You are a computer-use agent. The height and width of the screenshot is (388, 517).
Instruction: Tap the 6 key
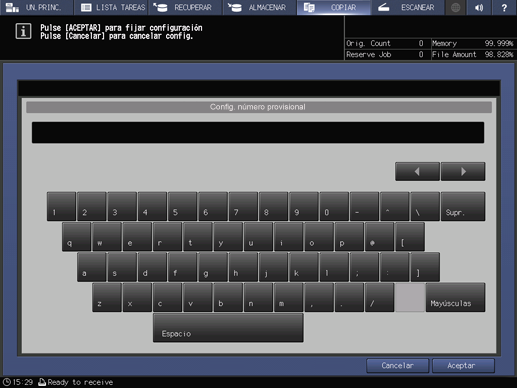point(213,206)
